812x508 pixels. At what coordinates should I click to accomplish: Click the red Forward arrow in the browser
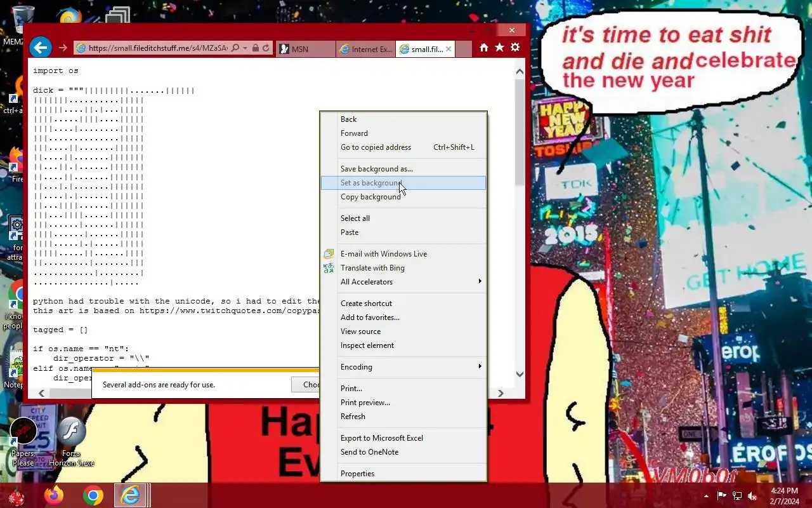(63, 48)
